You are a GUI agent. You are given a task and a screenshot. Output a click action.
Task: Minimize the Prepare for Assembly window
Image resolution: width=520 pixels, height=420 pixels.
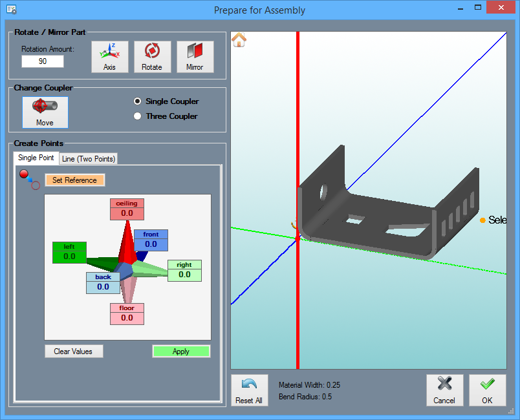click(x=460, y=8)
